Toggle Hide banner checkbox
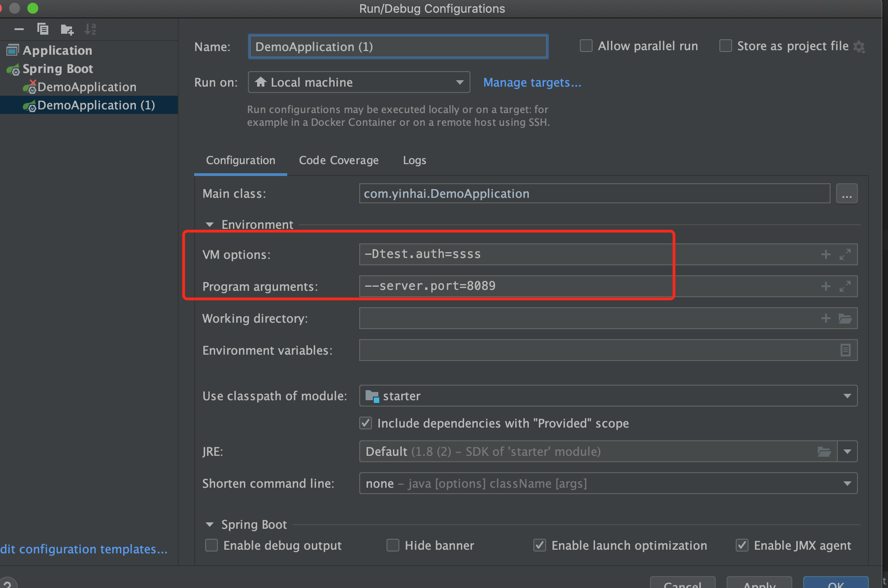Viewport: 888px width, 588px height. click(392, 545)
